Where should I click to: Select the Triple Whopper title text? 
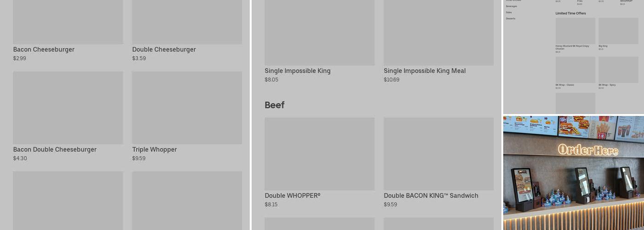155,149
